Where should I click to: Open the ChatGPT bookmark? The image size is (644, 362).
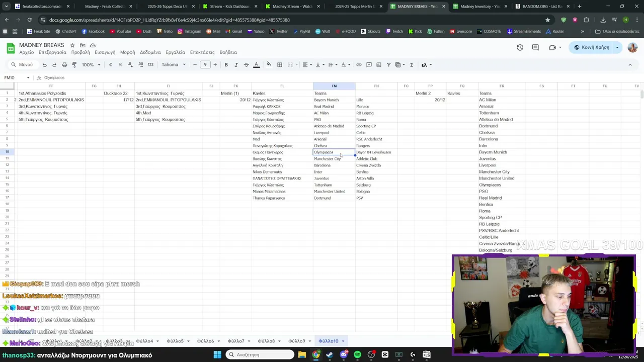(x=66, y=31)
